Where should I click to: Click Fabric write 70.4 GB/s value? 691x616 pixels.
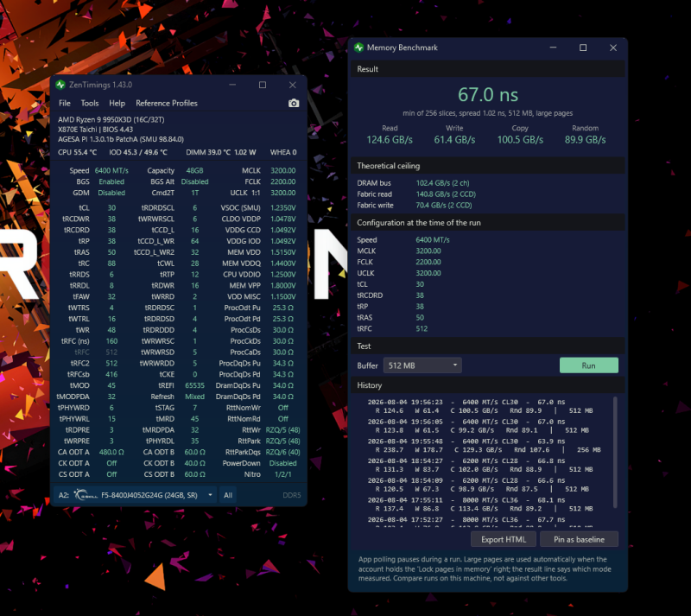[x=444, y=205]
